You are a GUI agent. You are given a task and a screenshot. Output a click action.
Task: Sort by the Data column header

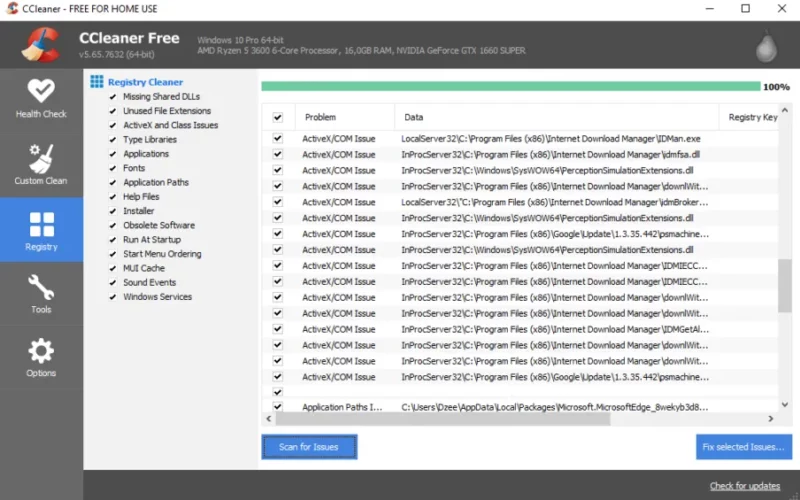tap(557, 117)
